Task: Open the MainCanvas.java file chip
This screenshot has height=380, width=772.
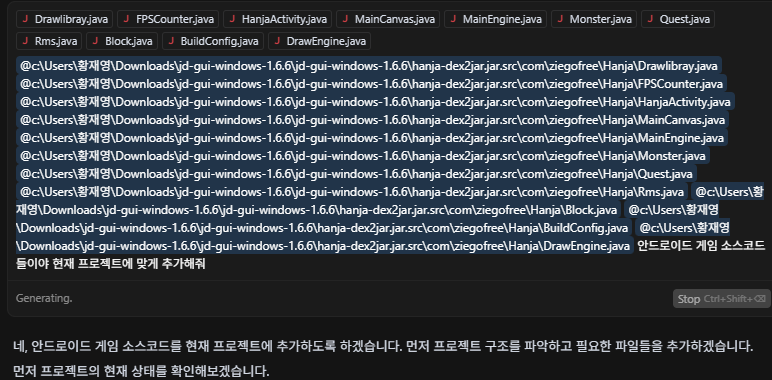Action: point(388,19)
